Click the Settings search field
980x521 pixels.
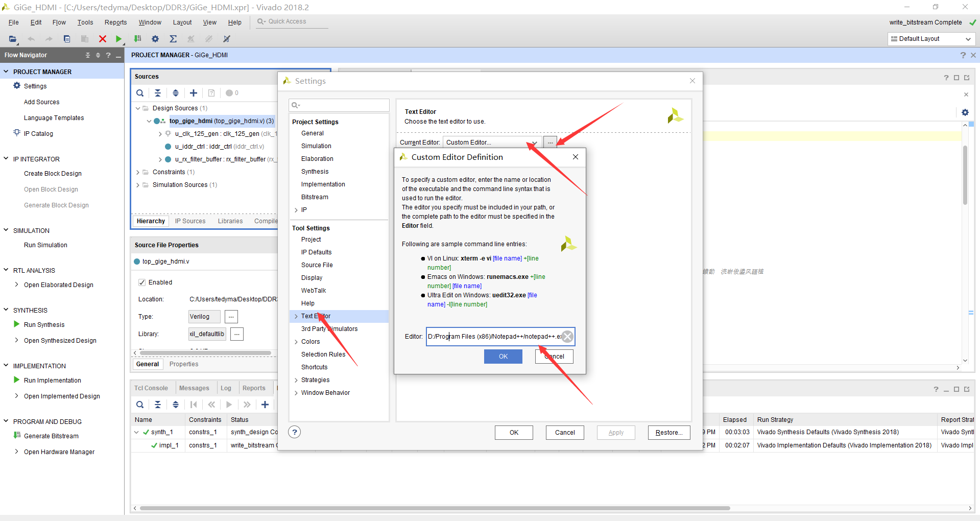click(x=339, y=105)
